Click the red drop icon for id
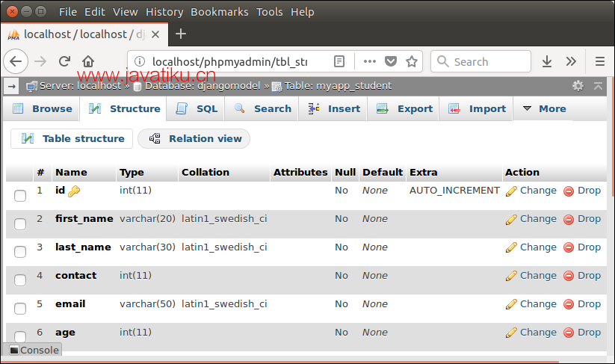 tap(569, 191)
